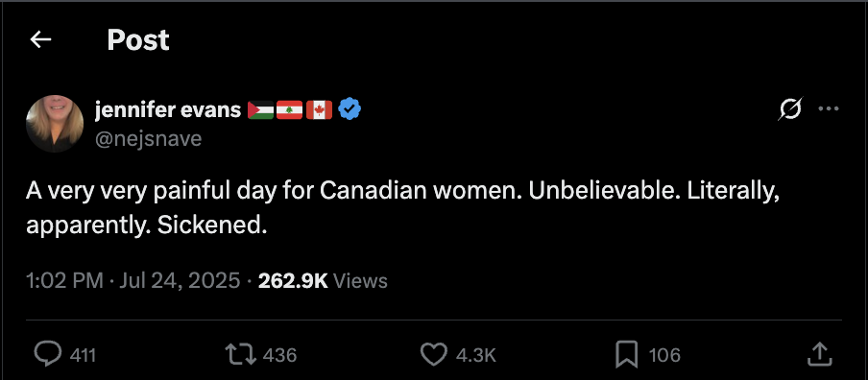The width and height of the screenshot is (868, 380).
Task: Click the Post header title
Action: (138, 40)
